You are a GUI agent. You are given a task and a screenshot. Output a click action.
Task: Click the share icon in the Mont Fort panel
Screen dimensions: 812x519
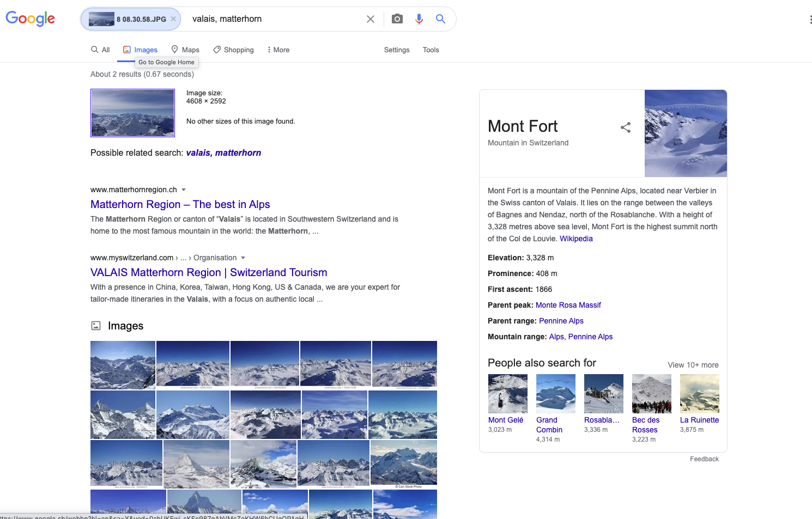(x=625, y=127)
